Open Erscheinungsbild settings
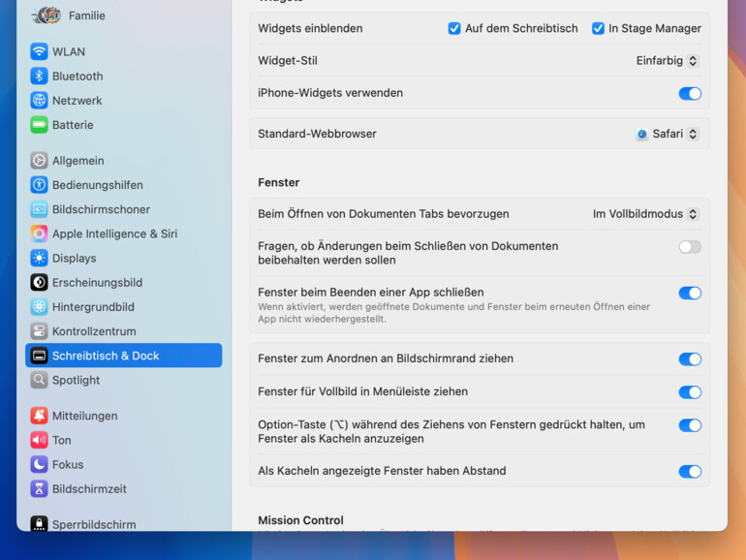The height and width of the screenshot is (560, 746). click(124, 282)
